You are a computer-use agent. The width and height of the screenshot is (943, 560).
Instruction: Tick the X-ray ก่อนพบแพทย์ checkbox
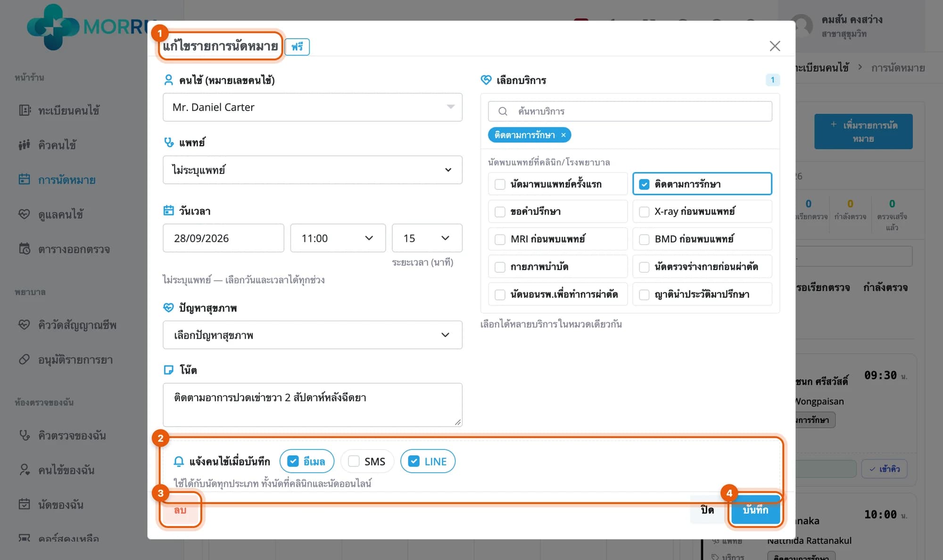[x=644, y=212]
